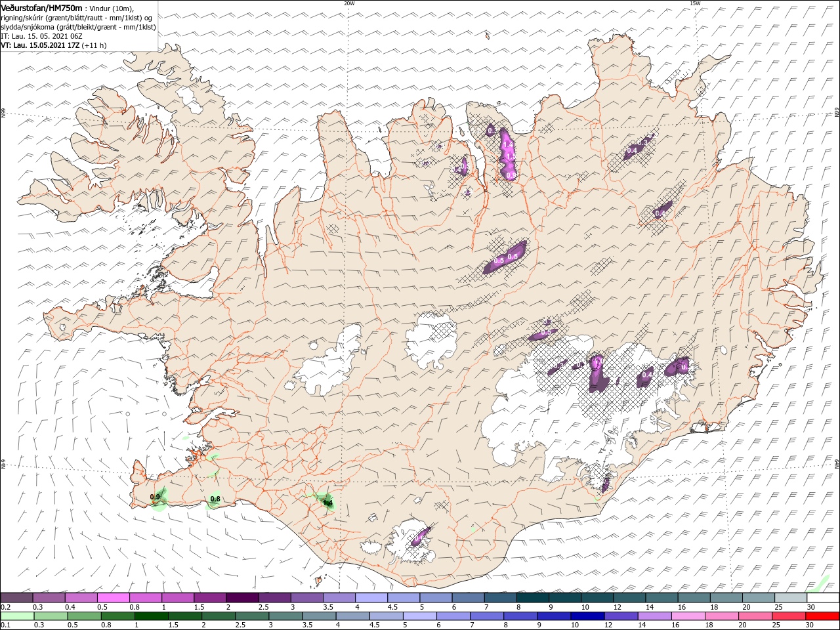Select the line starting 'slydda/snjókoma'
This screenshot has width=840, height=630.
[79, 27]
